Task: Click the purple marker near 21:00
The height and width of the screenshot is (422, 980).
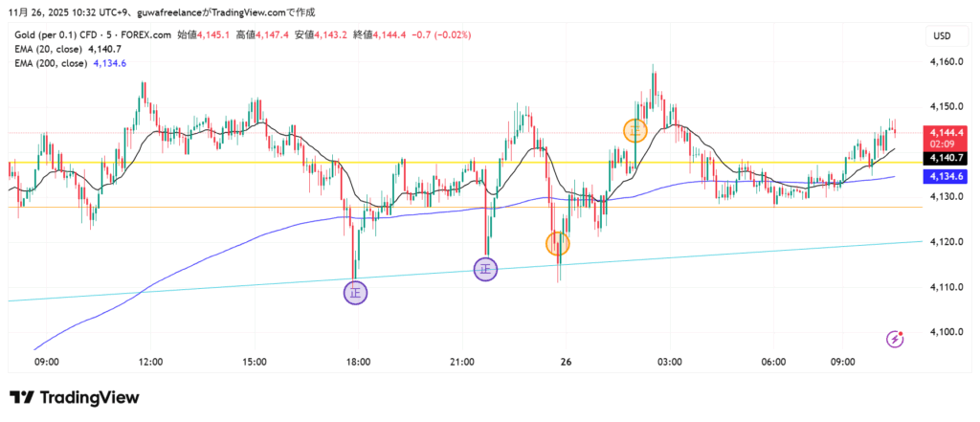Action: (x=486, y=270)
